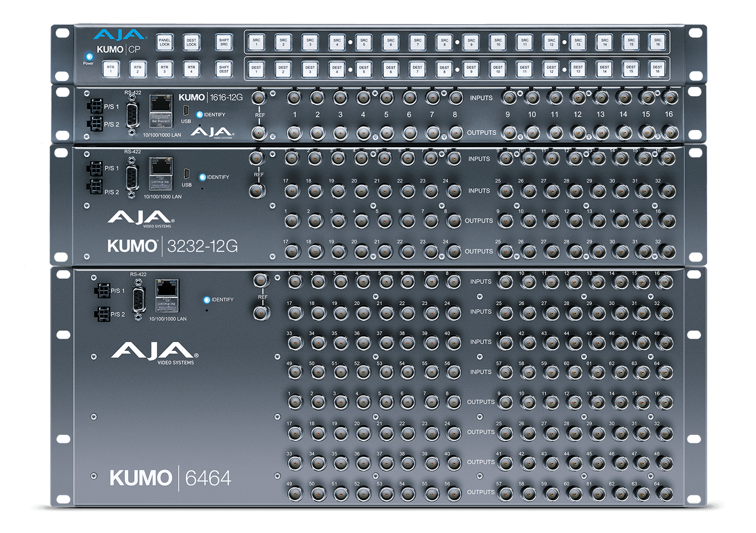This screenshot has width=756, height=533.
Task: Push the PANEL LOCK button on KUMO CP
Action: [164, 42]
